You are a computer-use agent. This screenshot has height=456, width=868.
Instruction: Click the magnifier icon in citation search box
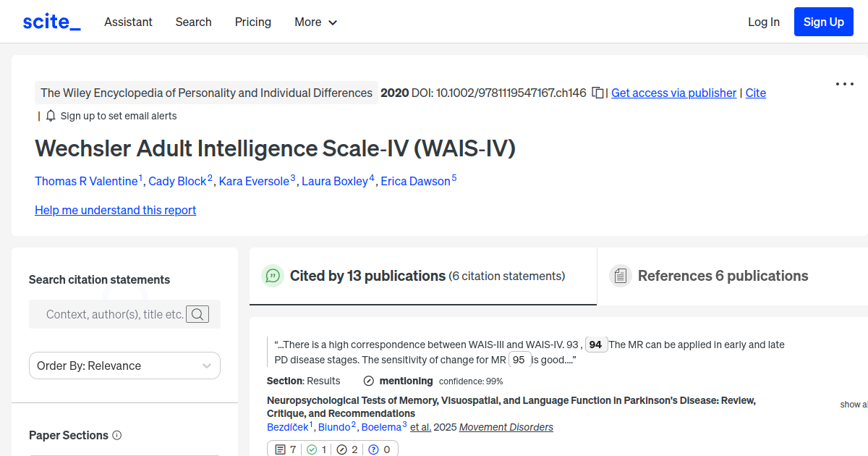pos(197,314)
